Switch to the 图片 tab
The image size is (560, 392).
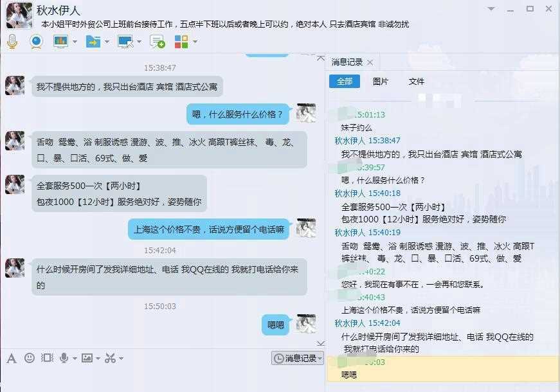[381, 82]
